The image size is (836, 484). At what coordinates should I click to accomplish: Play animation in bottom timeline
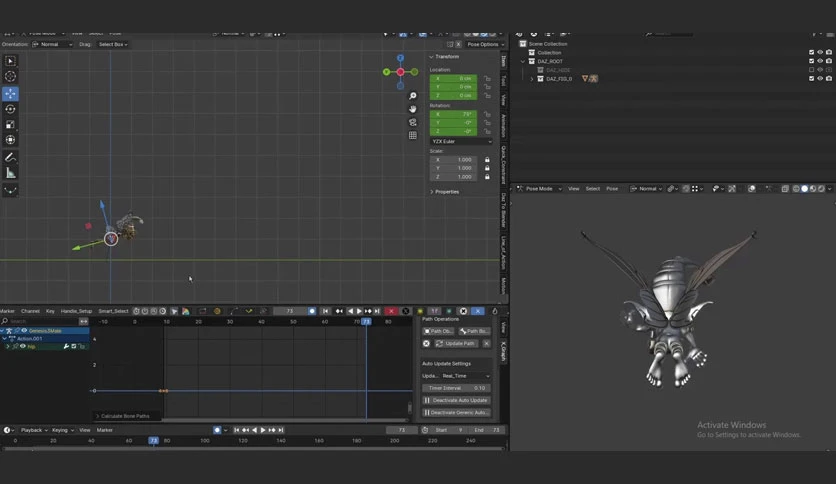coord(263,430)
